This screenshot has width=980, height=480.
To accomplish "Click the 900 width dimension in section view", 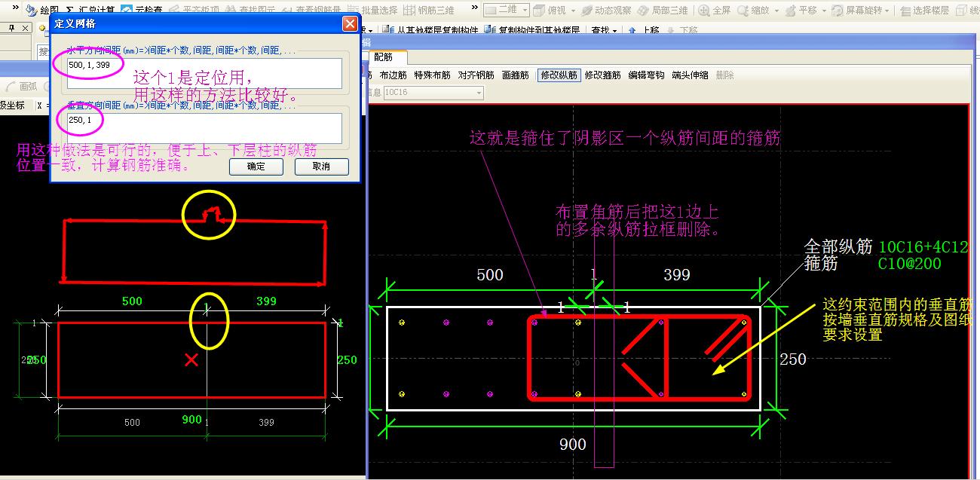I will click(x=573, y=445).
